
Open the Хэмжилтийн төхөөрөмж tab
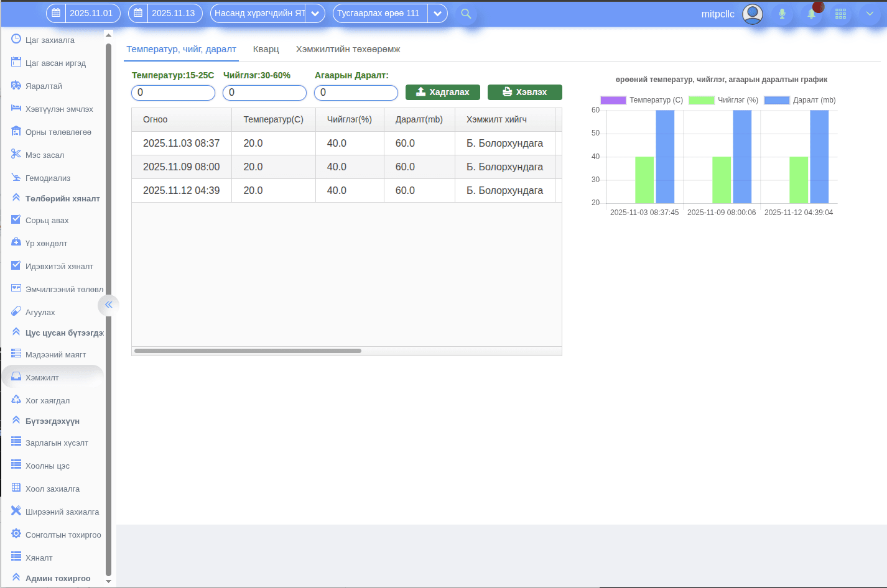[348, 48]
